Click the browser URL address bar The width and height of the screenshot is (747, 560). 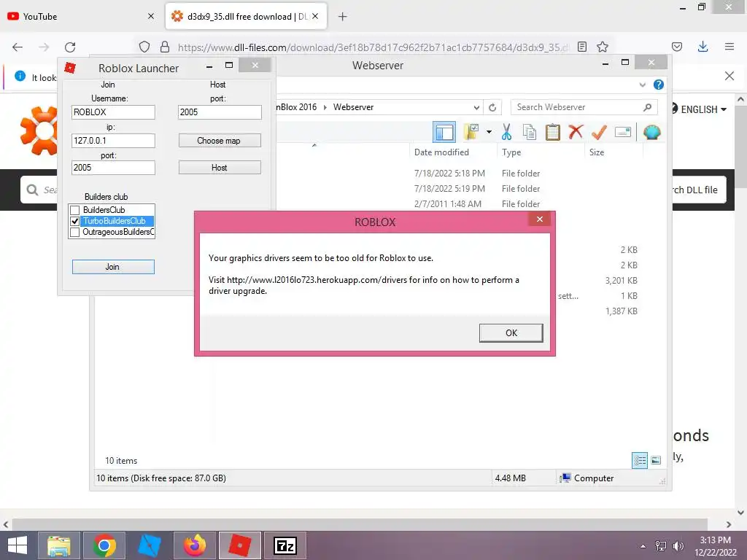coord(373,47)
